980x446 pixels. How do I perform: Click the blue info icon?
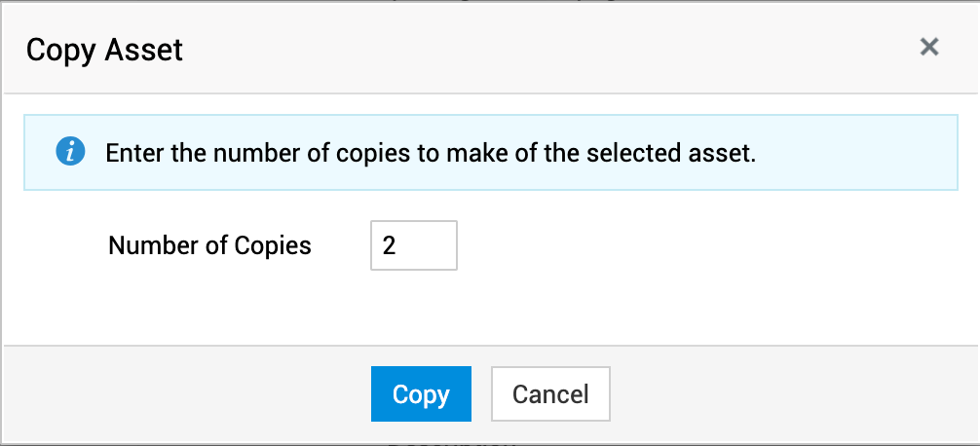(x=70, y=152)
